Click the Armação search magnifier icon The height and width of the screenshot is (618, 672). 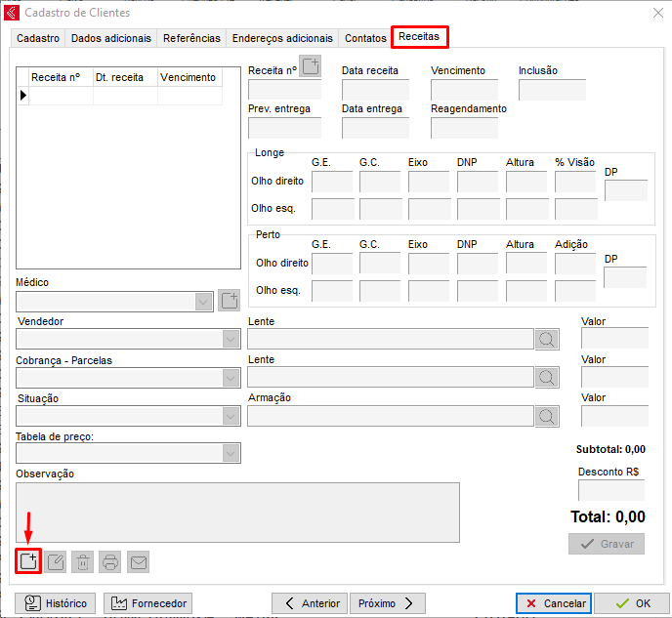click(547, 416)
